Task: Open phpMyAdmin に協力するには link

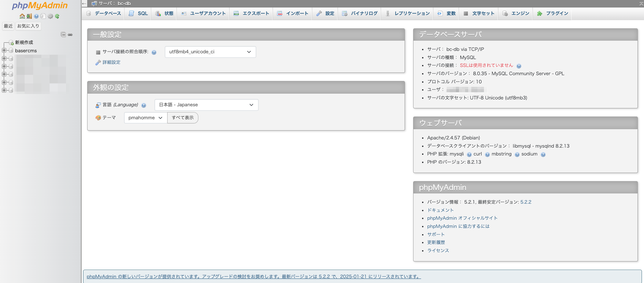Action: pos(458,226)
